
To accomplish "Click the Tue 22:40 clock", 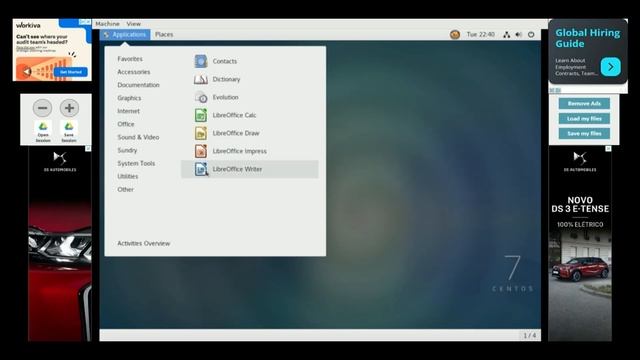I will pos(481,35).
